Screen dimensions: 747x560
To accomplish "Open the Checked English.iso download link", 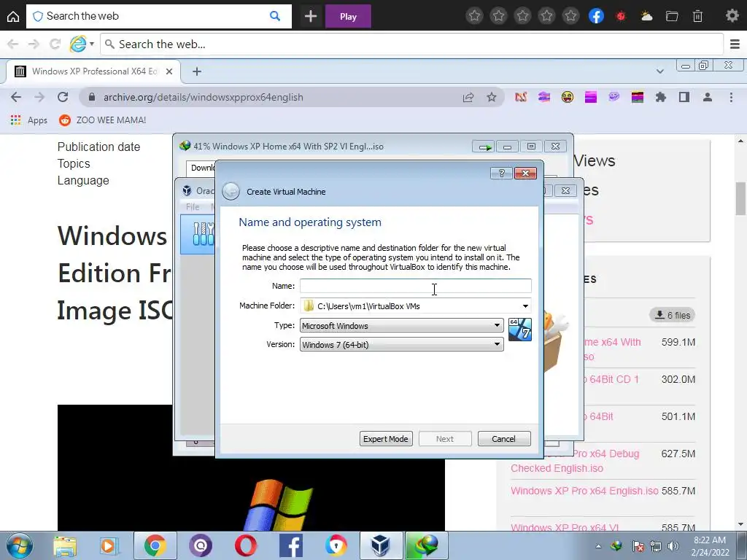I will coord(557,468).
